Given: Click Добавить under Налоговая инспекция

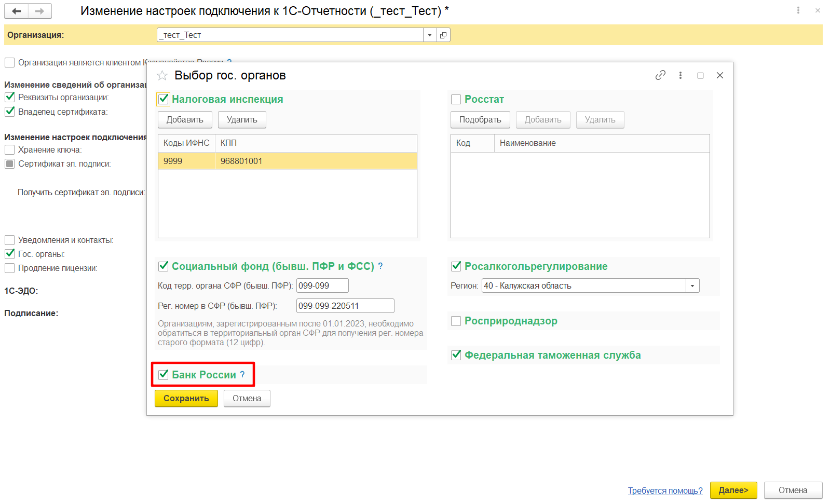Looking at the screenshot, I should coord(185,119).
